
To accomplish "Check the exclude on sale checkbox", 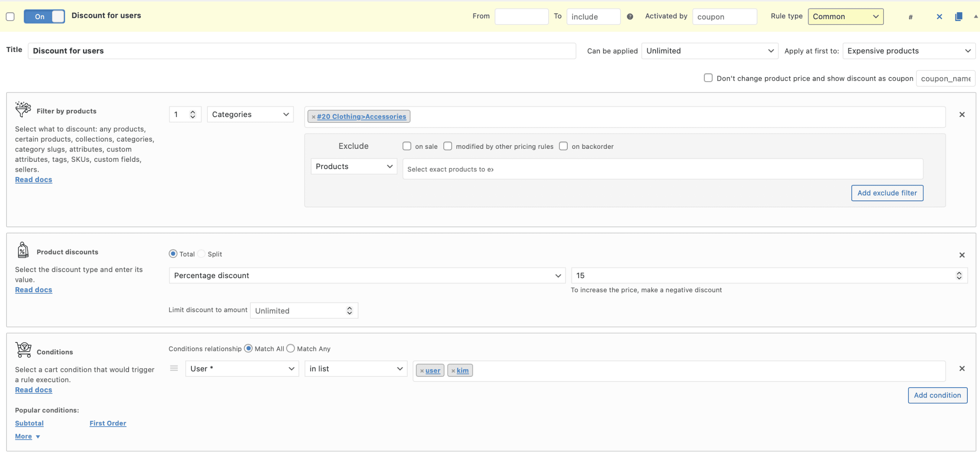I will coord(407,146).
